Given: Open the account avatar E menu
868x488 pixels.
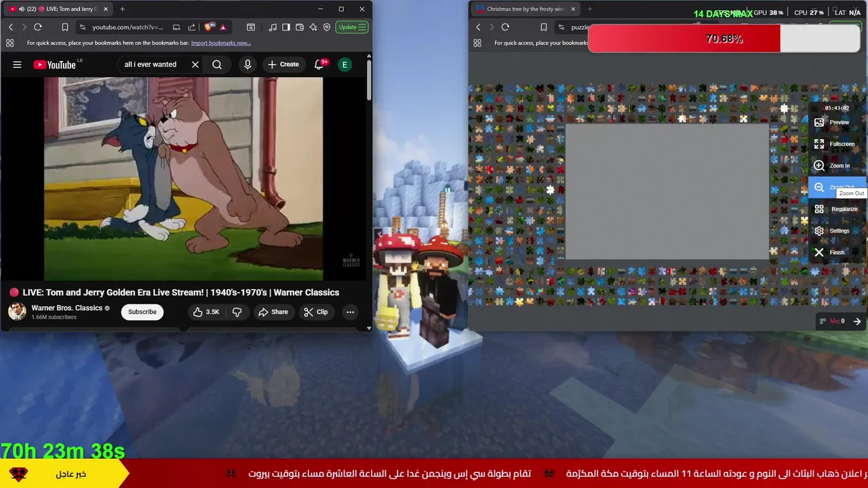Looking at the screenshot, I should tap(344, 64).
